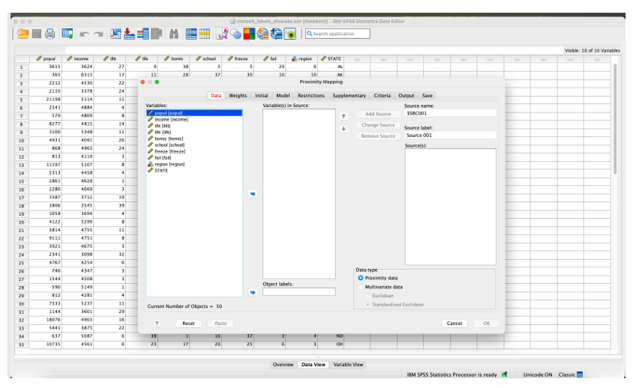Switch to the Data tab in dialog

pyautogui.click(x=216, y=96)
